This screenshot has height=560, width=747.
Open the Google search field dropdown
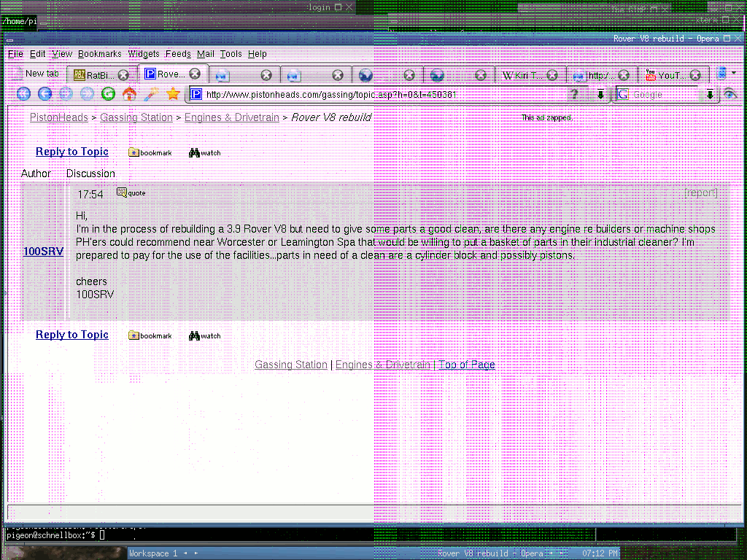point(710,94)
